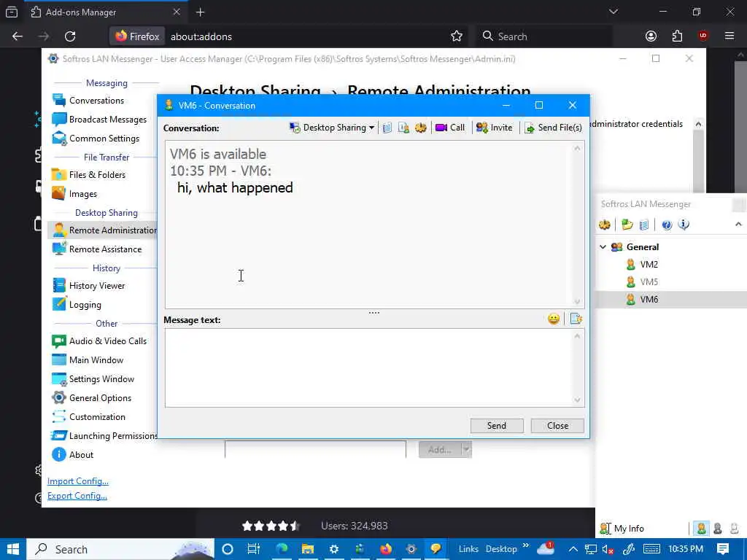Image resolution: width=747 pixels, height=560 pixels.
Task: Click the user info icon beside history in conversation toolbar
Action: [x=403, y=128]
